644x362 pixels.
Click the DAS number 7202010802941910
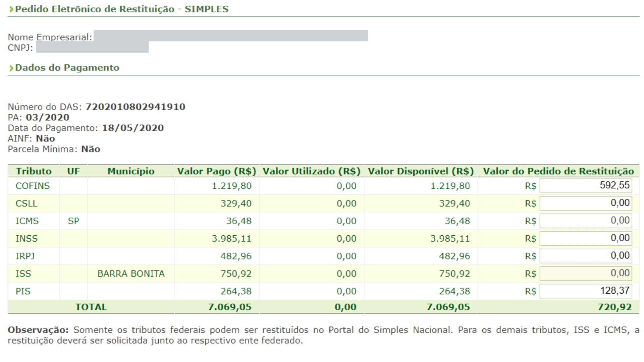(x=136, y=107)
